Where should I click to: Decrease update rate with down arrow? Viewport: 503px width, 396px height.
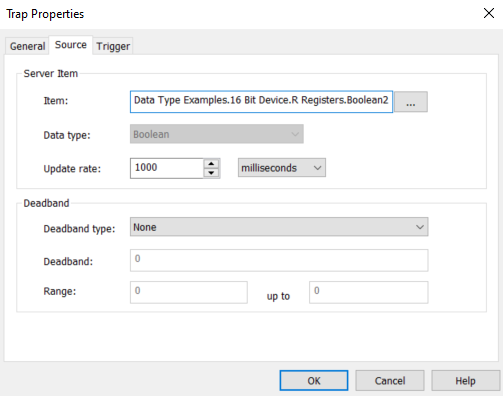pyautogui.click(x=211, y=173)
